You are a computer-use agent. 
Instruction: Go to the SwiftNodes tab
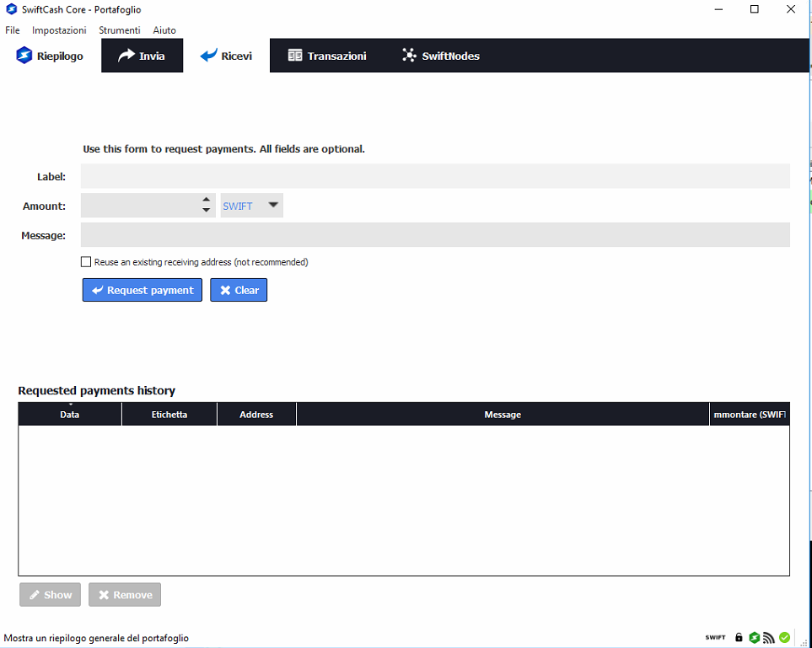click(441, 56)
